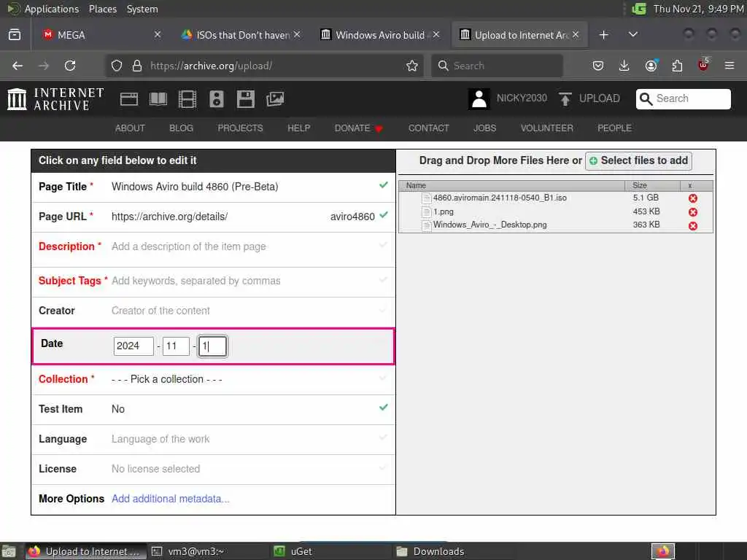Open the Applications menu
Image resolution: width=747 pixels, height=560 pixels.
coord(43,9)
